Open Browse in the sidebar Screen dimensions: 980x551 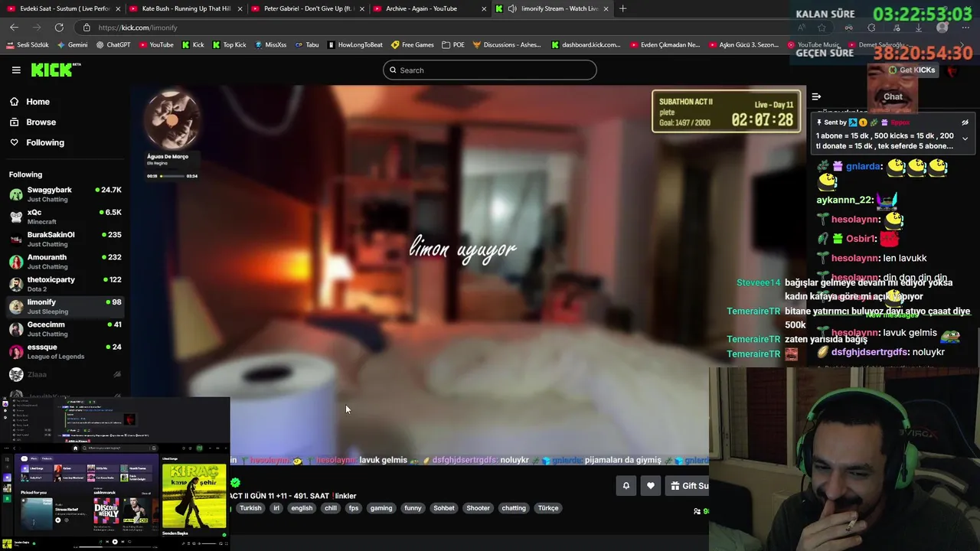(x=41, y=122)
